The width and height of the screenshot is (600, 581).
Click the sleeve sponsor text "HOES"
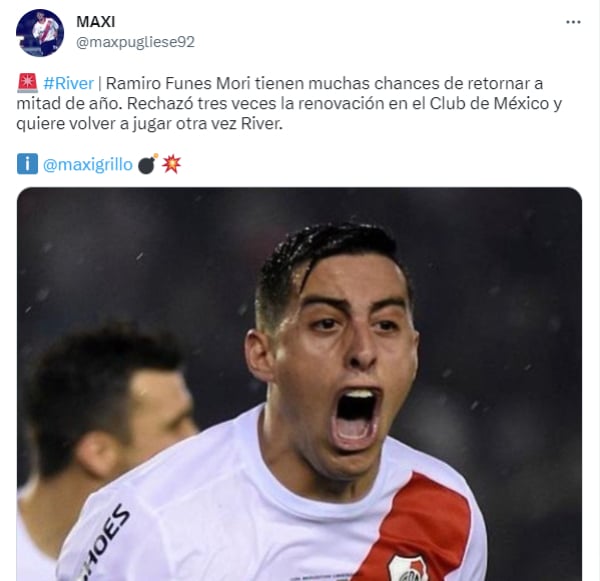pyautogui.click(x=105, y=540)
